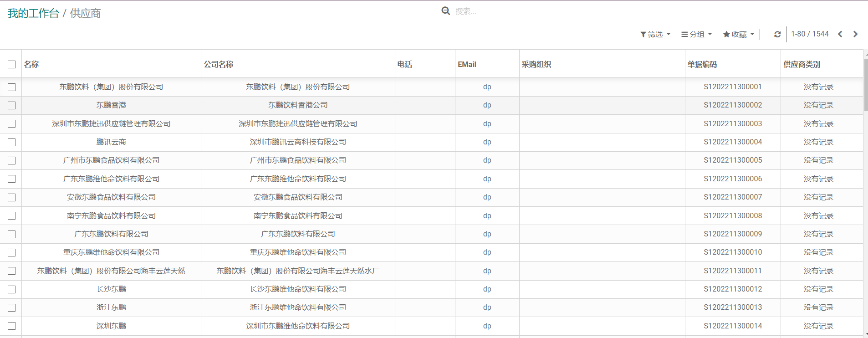Image resolution: width=868 pixels, height=338 pixels.
Task: Click the search magnifier icon
Action: (445, 10)
